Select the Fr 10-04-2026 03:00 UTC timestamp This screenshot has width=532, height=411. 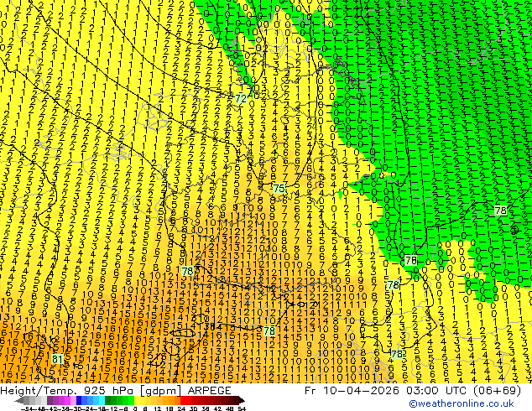[413, 390]
